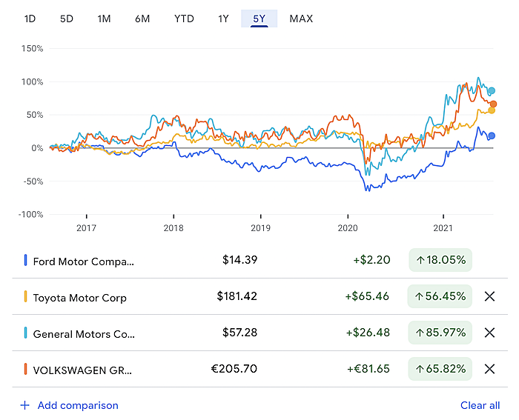Click the plus icon beside Add comparison
This screenshot has width=519, height=420.
[24, 405]
